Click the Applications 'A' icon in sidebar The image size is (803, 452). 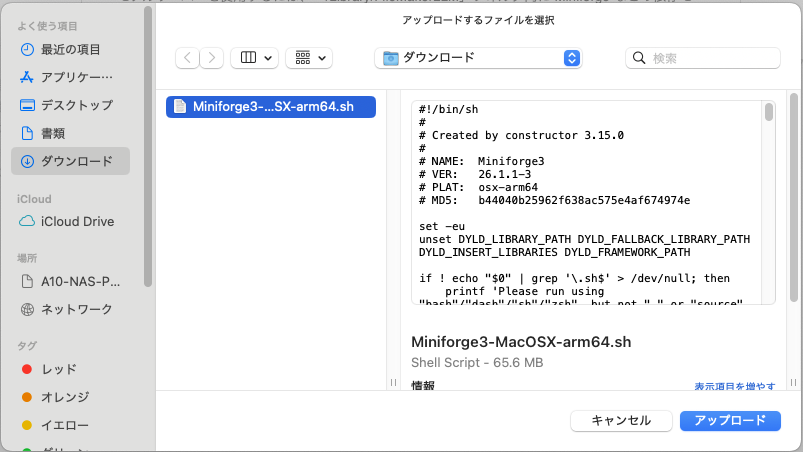click(27, 77)
